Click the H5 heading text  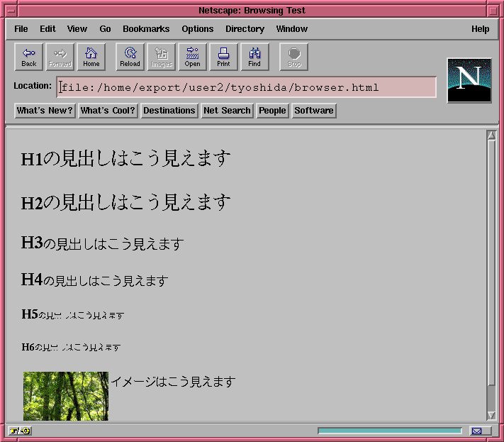tap(72, 314)
